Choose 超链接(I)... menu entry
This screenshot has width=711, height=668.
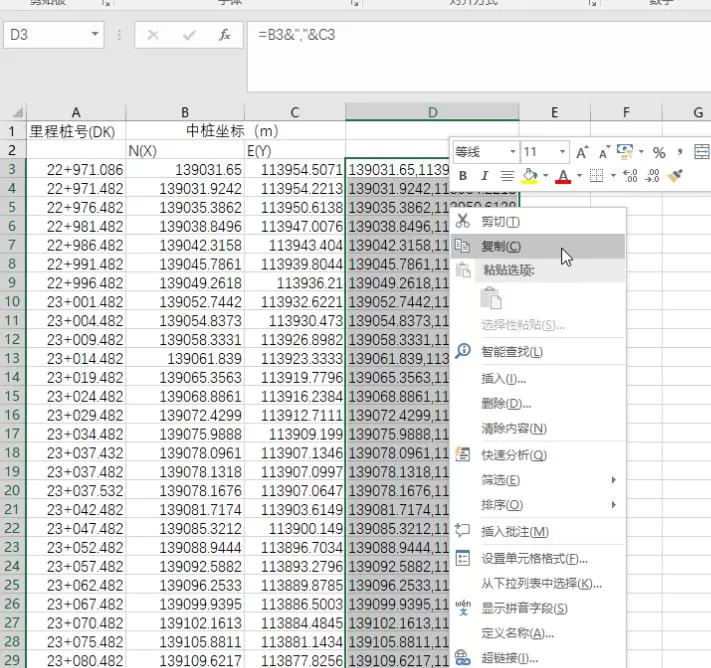pyautogui.click(x=538, y=658)
